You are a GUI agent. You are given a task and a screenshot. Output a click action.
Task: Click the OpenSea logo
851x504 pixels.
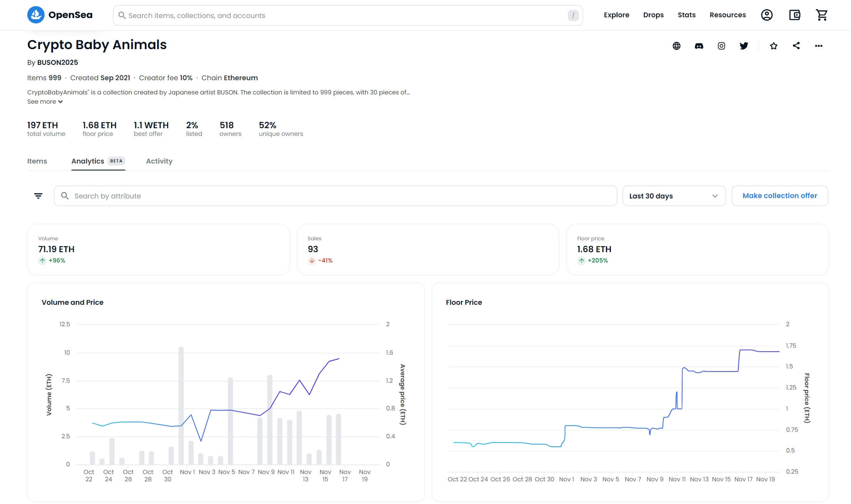pyautogui.click(x=60, y=15)
